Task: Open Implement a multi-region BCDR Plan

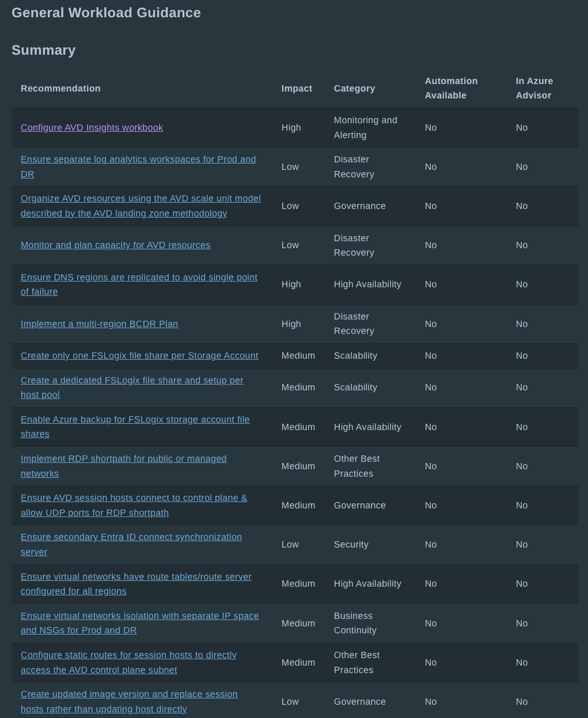Action: (x=99, y=324)
